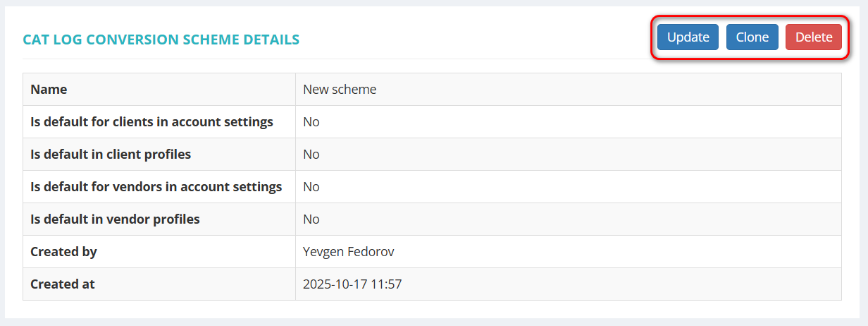Click the No value for clients account settings

point(311,122)
